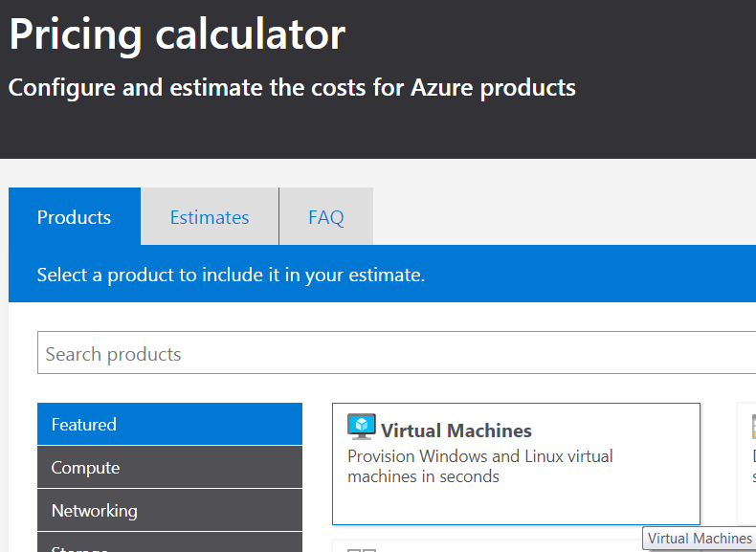Click into the Search products field
This screenshot has width=756, height=552.
pyautogui.click(x=383, y=354)
